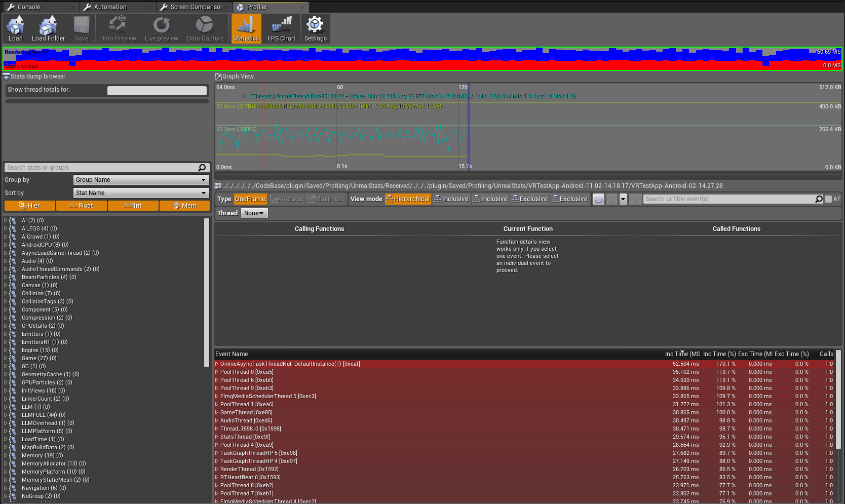Open the history dropdown arrow
Screen dimensions: 845x504
pyautogui.click(x=623, y=199)
